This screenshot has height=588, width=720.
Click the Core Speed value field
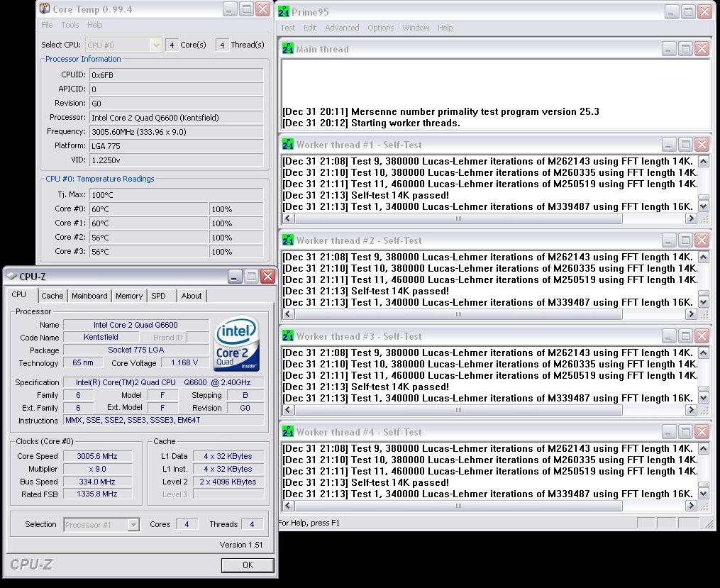pyautogui.click(x=98, y=456)
